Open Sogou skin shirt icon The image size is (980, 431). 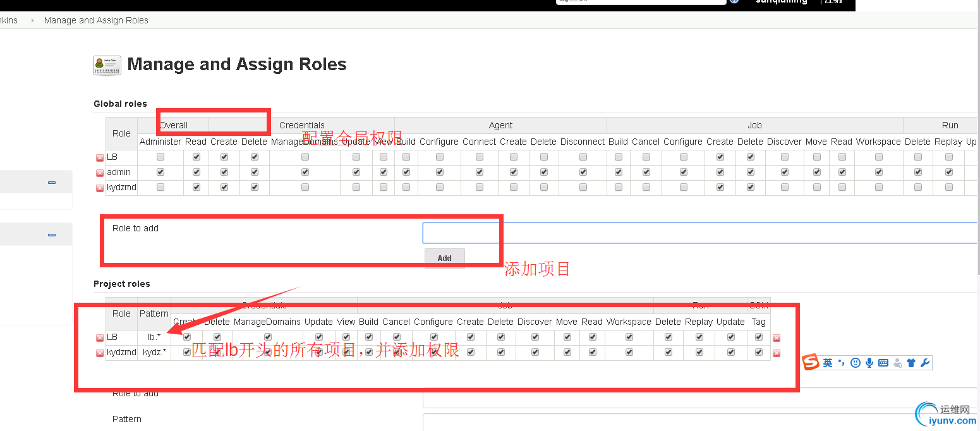911,363
